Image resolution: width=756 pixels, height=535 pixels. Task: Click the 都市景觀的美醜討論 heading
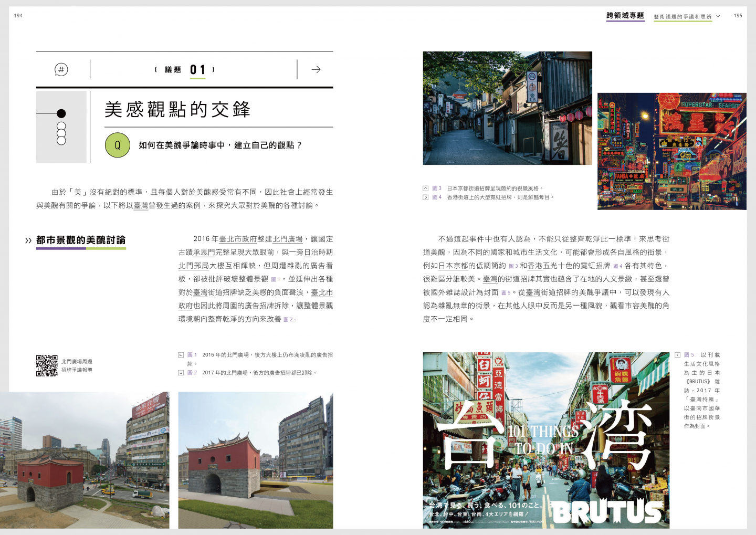click(81, 240)
